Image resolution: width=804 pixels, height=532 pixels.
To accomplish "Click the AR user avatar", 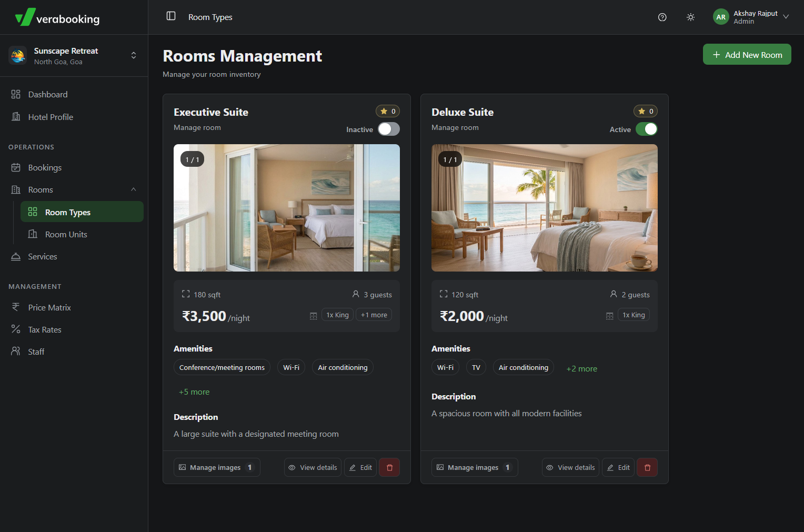I will coord(721,17).
